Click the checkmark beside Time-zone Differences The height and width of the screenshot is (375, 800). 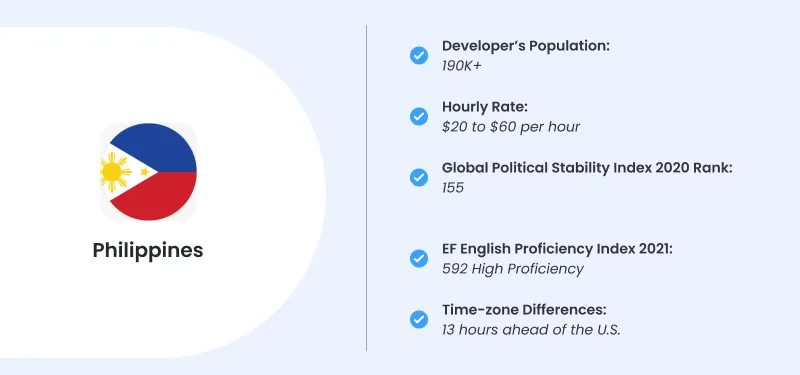click(x=419, y=319)
